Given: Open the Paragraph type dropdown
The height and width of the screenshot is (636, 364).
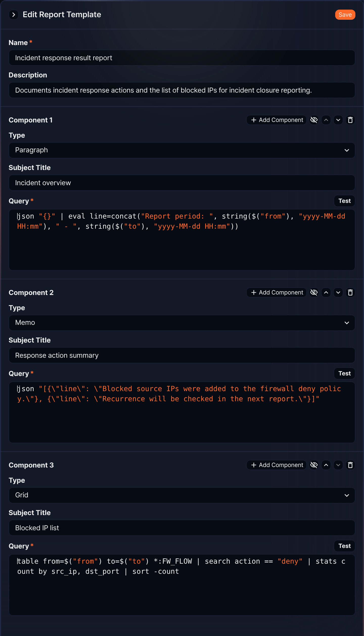Looking at the screenshot, I should click(182, 150).
